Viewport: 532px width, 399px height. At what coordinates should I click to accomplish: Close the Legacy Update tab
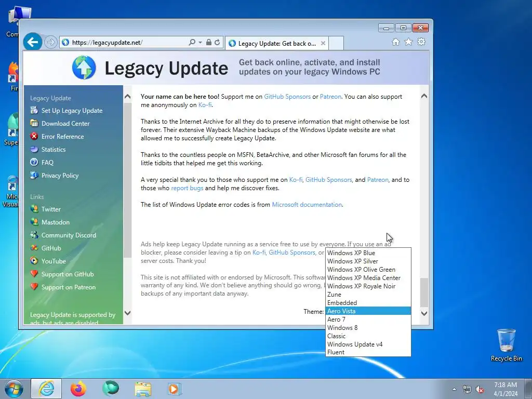click(323, 43)
